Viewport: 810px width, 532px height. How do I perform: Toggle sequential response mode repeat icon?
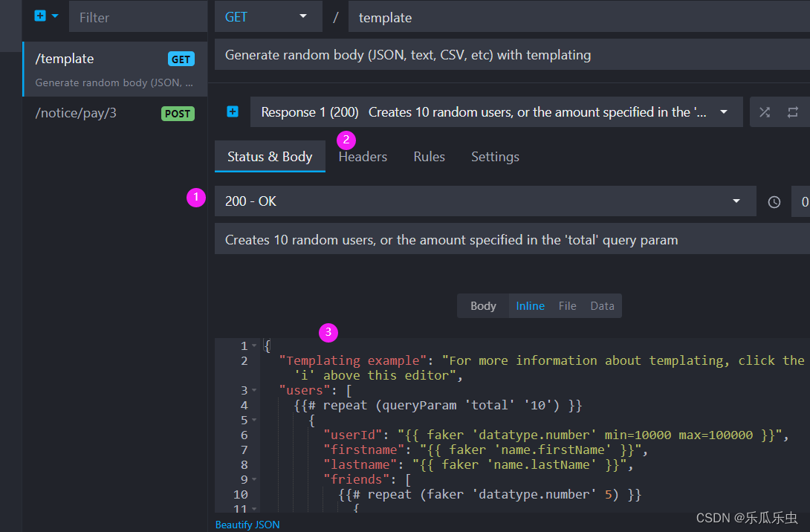(x=792, y=112)
